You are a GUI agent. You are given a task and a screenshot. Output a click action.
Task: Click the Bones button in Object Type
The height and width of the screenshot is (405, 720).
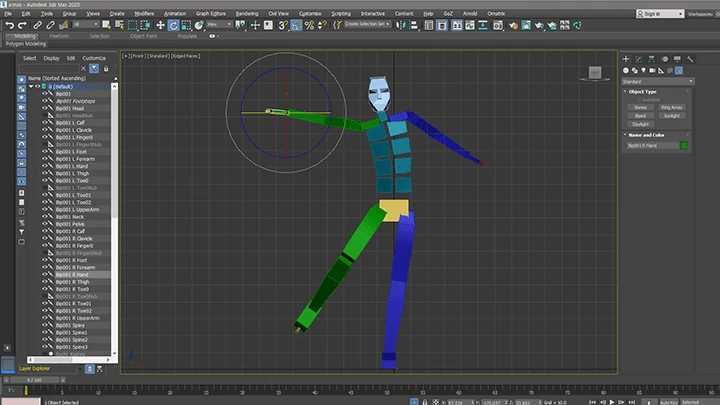(x=641, y=107)
